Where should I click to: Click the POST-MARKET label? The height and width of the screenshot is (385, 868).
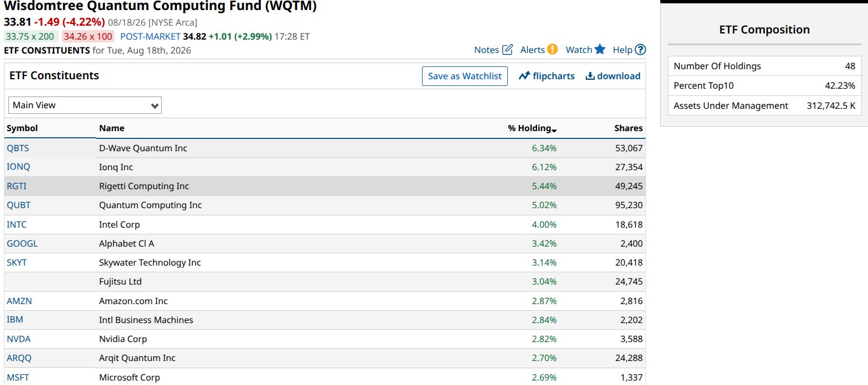(x=151, y=36)
